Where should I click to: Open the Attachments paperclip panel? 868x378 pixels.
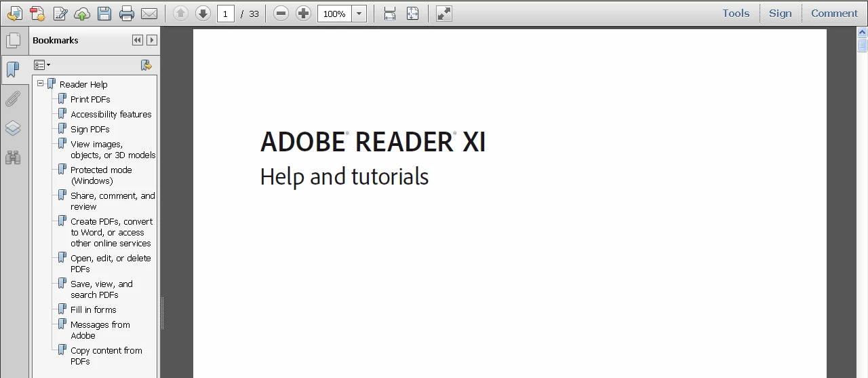(x=13, y=99)
